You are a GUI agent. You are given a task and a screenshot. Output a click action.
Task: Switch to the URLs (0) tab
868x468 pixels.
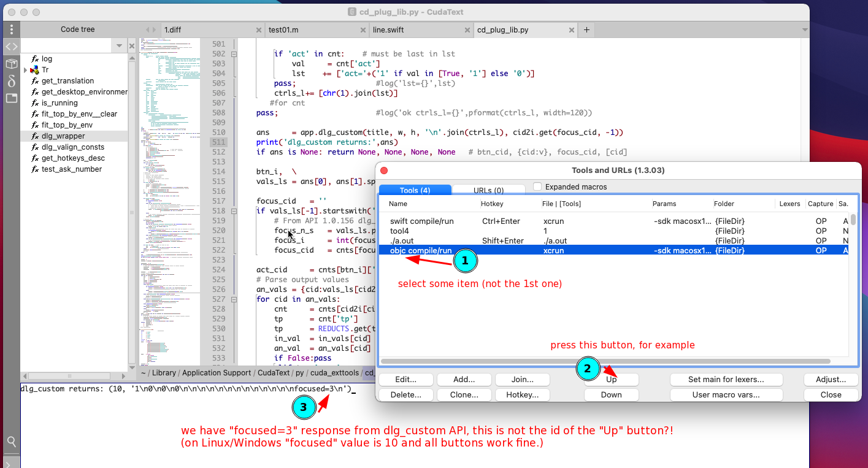tap(489, 190)
